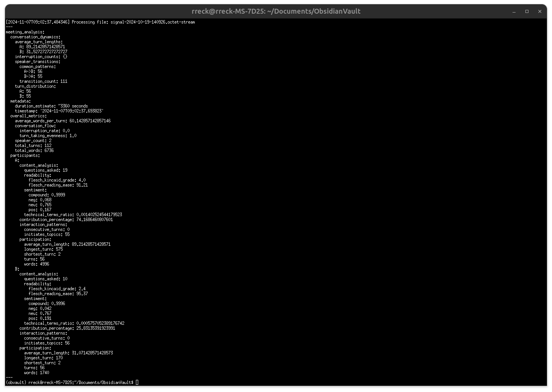This screenshot has height=392, width=552.
Task: Click average_words_per_turn value line
Action: point(63,121)
